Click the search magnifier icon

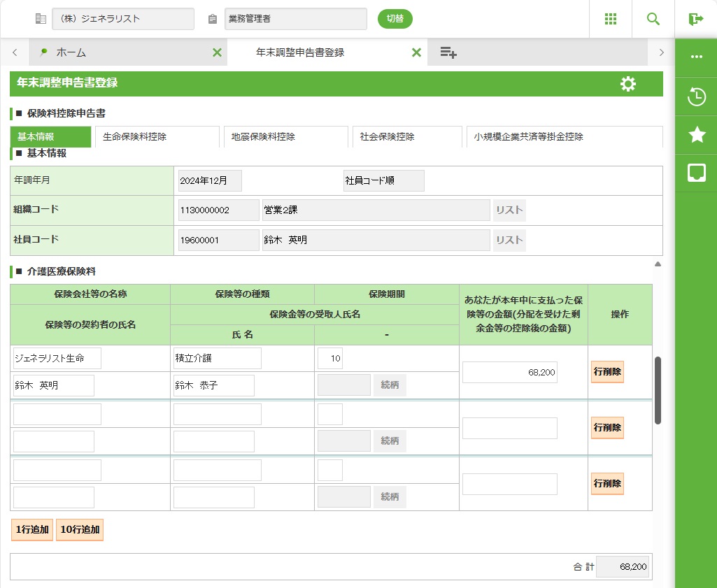click(x=653, y=19)
